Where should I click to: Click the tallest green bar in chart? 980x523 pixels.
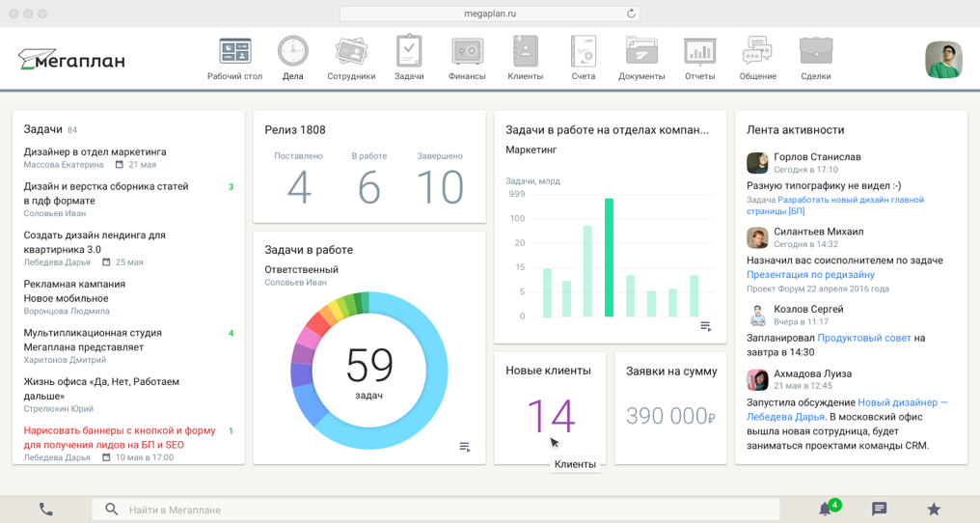tap(609, 258)
